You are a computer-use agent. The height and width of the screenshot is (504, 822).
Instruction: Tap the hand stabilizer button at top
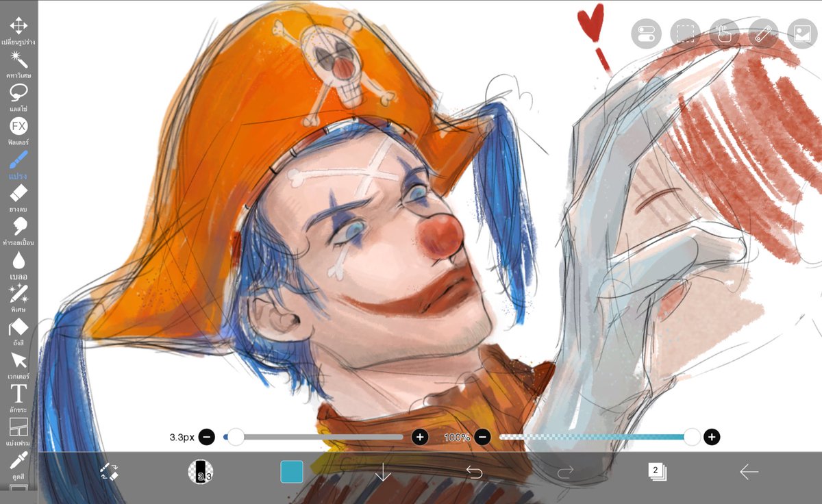tap(724, 34)
